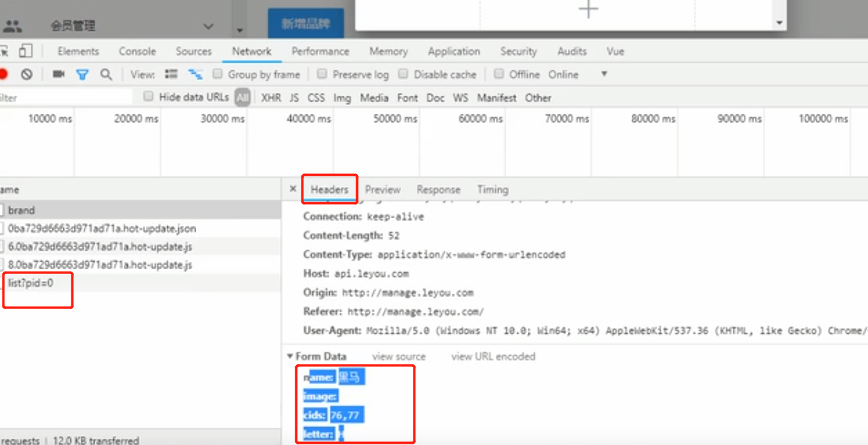Viewport: 868px width, 445px height.
Task: Show the overview waterfall view icon
Action: 196,74
